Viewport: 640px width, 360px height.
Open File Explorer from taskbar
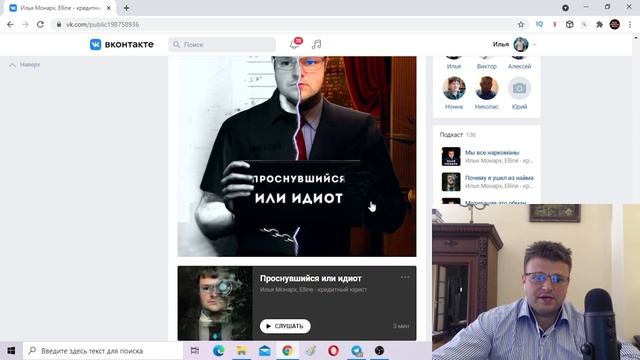242,351
